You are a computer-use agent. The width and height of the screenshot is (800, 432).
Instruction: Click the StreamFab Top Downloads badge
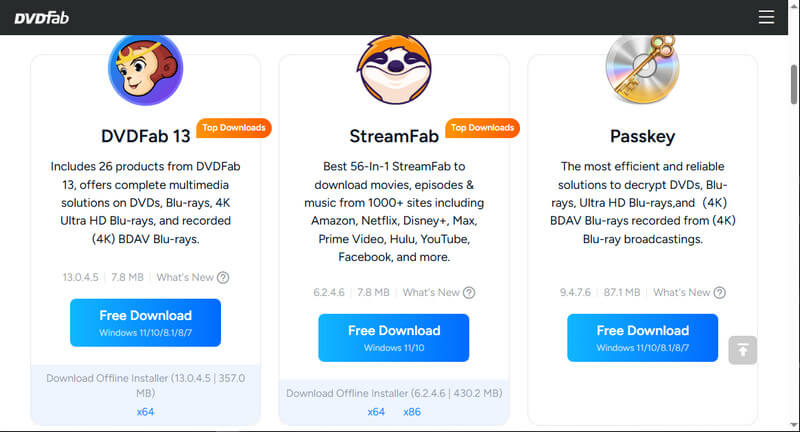click(482, 128)
